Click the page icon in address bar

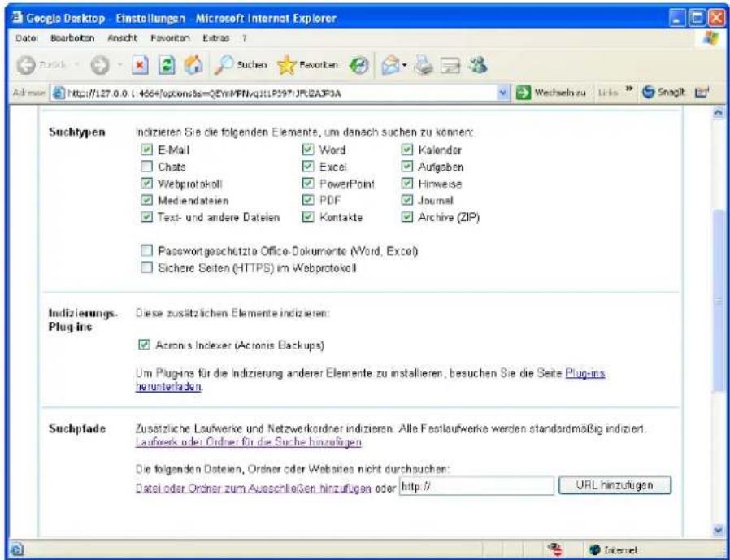[59, 93]
